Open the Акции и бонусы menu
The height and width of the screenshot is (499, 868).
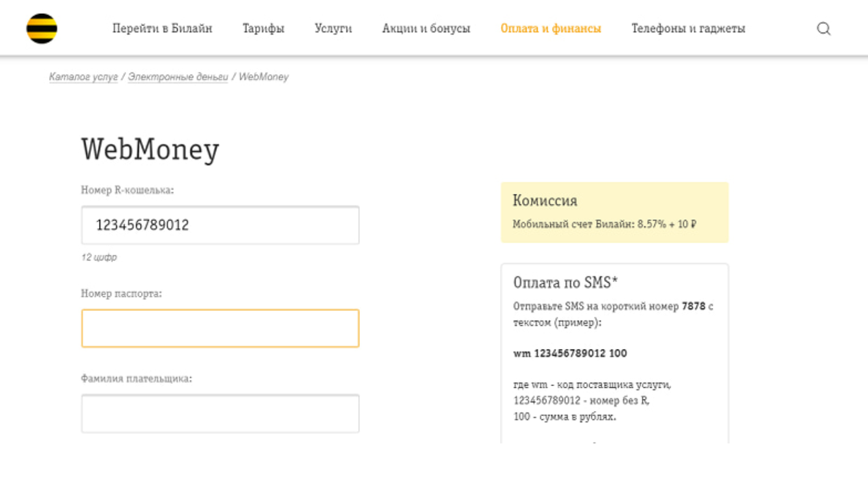pos(426,28)
